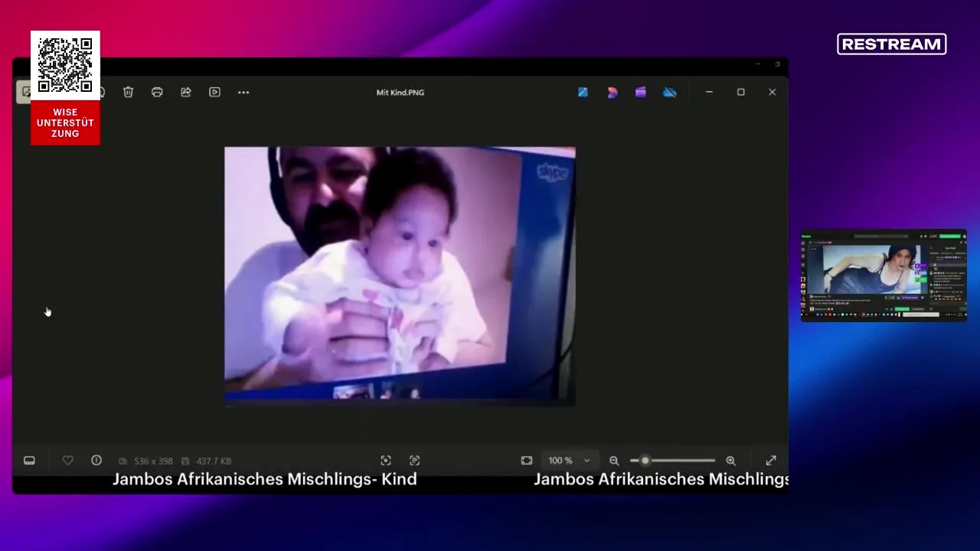980x551 pixels.
Task: Click the 437.7 KB file size text
Action: (214, 461)
